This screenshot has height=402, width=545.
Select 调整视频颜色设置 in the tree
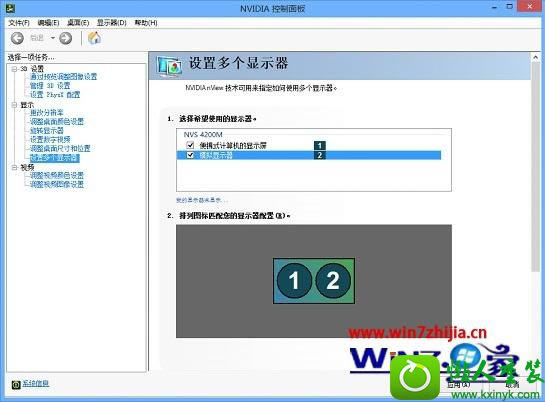[x=57, y=175]
